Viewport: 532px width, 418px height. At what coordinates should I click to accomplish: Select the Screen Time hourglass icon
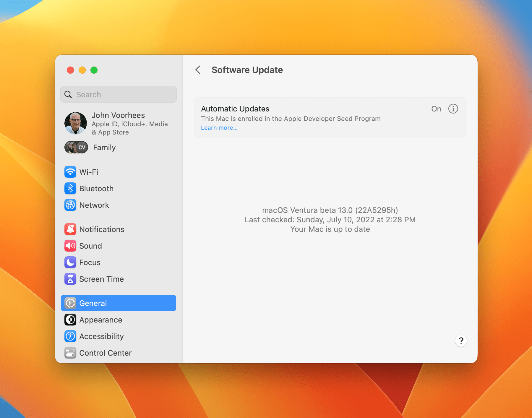coord(70,279)
